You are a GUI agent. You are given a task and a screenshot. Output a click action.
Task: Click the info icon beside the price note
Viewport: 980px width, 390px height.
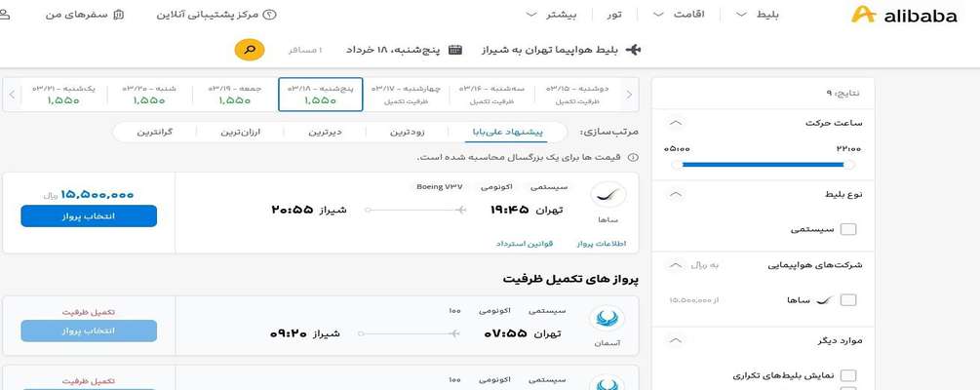coord(633,158)
